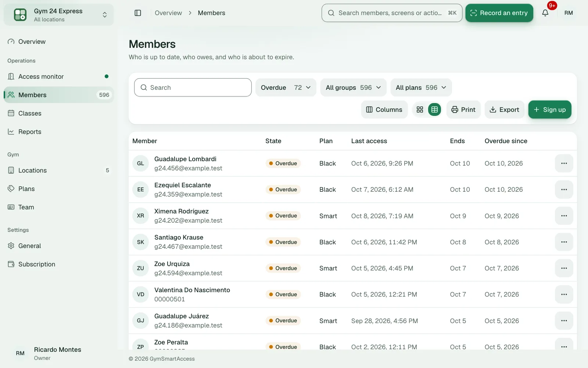Click the Print button
The image size is (588, 368).
(x=463, y=110)
